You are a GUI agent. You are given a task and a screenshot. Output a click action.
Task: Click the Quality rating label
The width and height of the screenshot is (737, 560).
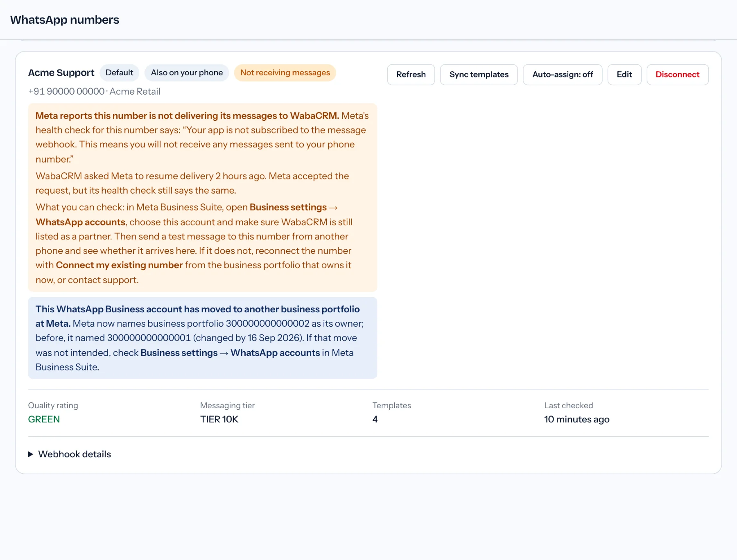[x=53, y=405]
